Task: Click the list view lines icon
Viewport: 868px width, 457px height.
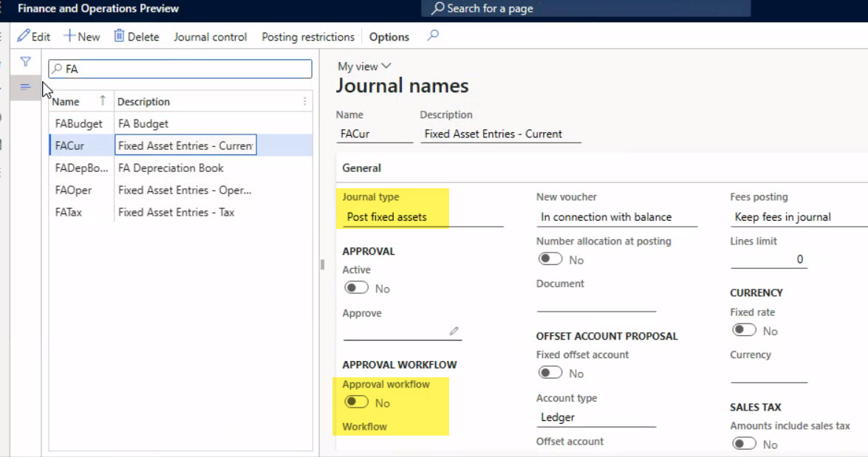Action: coord(25,87)
